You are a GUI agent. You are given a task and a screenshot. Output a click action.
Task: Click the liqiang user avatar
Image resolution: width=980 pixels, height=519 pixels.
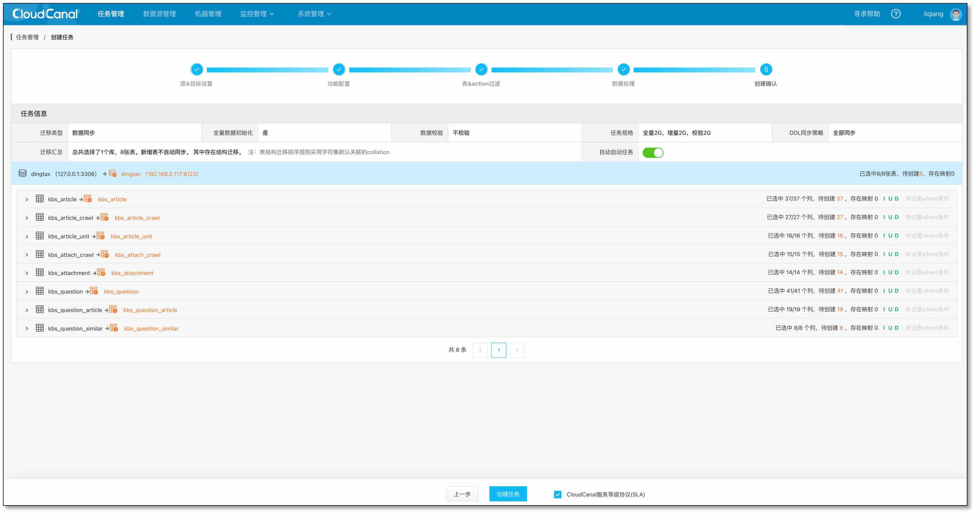(955, 14)
